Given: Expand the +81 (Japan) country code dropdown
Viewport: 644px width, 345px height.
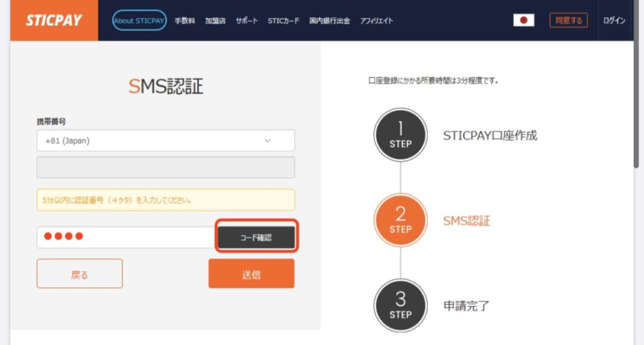Looking at the screenshot, I should tap(165, 141).
